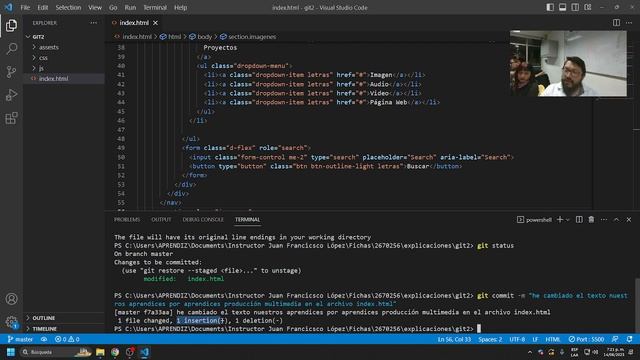Click the master branch in status bar

20,339
